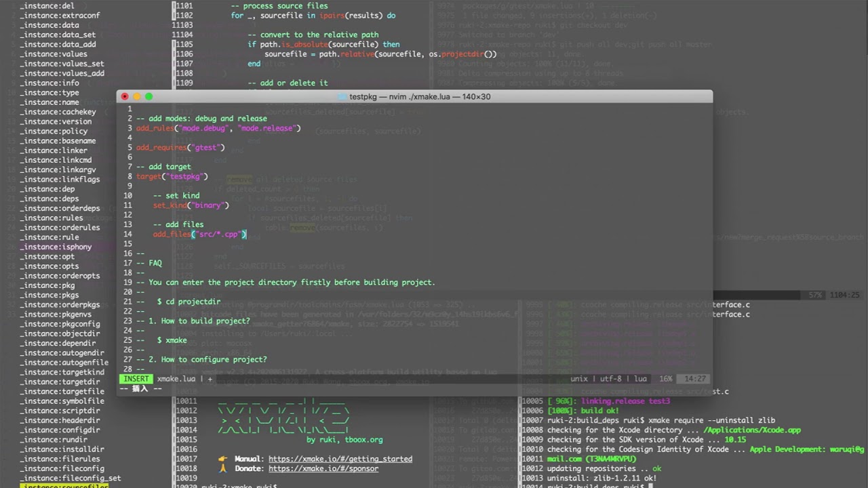Select _instance:del in the left tag list
This screenshot has height=488, width=868.
pyautogui.click(x=47, y=6)
